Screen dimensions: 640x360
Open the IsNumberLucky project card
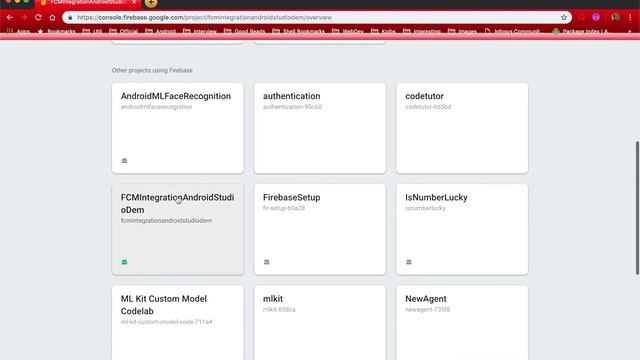[x=462, y=229]
